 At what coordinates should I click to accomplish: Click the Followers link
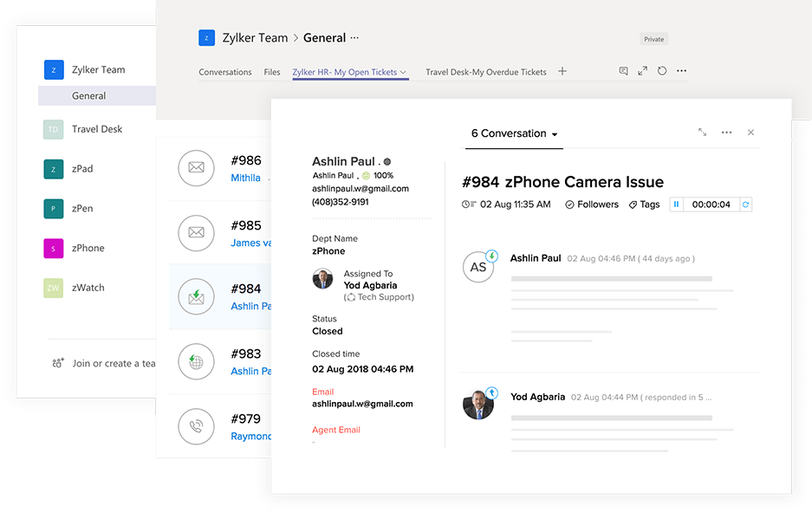coord(592,204)
